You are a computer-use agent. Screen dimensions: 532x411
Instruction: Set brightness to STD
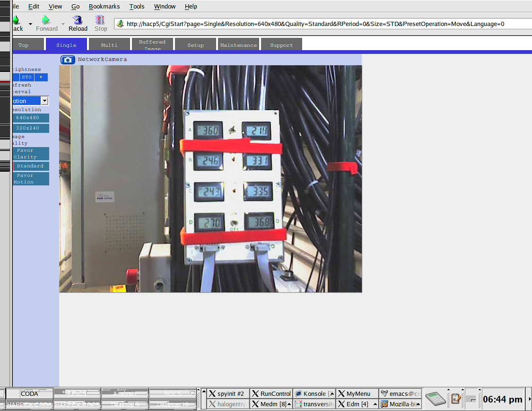point(27,78)
